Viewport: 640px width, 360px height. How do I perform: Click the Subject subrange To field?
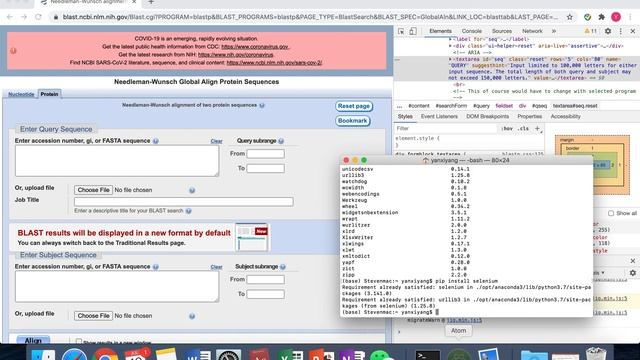click(x=265, y=294)
